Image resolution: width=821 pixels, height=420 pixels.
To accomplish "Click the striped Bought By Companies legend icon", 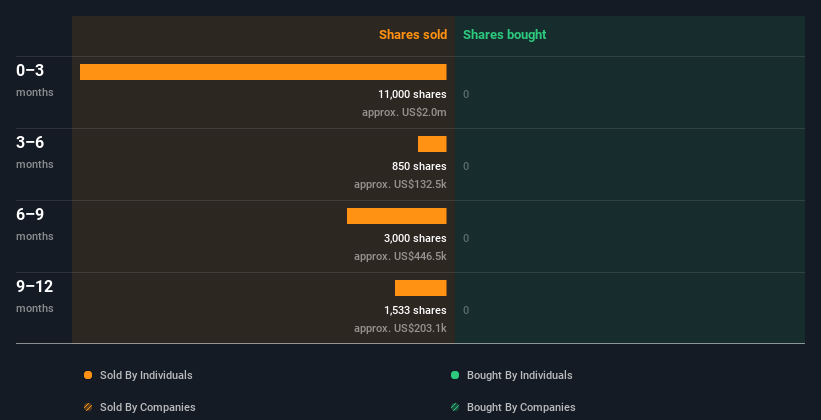I will click(x=455, y=407).
